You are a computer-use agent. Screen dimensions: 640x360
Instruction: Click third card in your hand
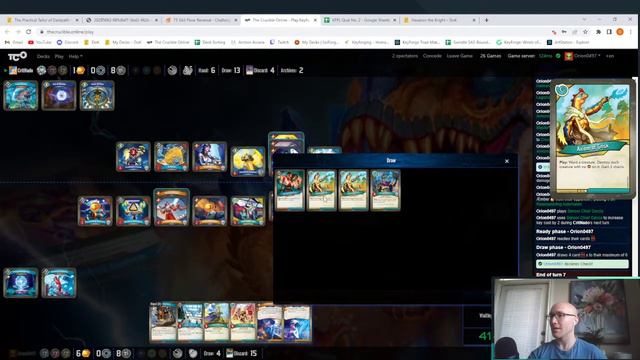point(216,322)
